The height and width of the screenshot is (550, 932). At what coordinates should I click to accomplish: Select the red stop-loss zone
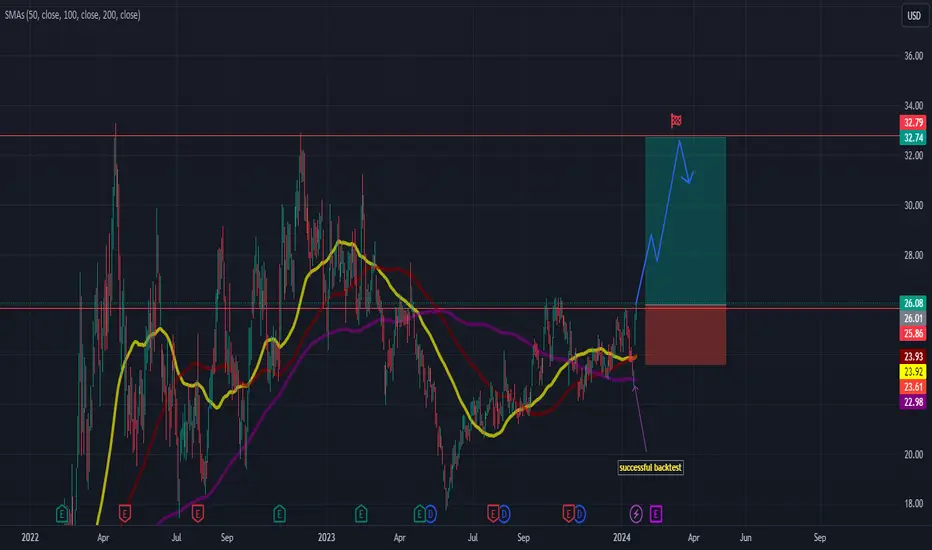(x=685, y=335)
